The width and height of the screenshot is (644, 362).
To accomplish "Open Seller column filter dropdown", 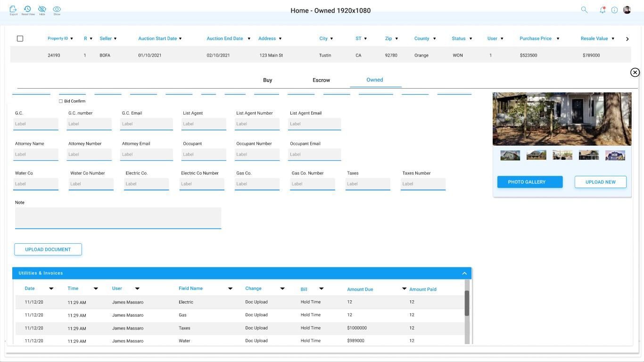I will (115, 39).
